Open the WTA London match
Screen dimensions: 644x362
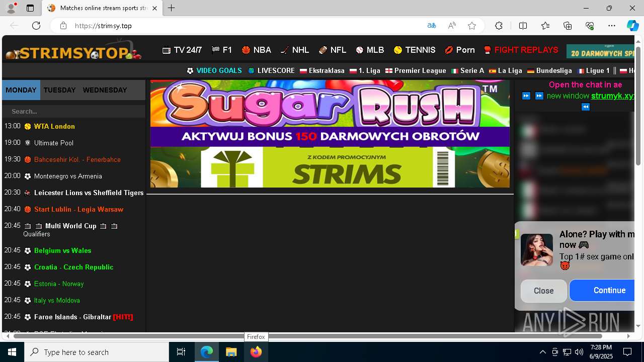tap(54, 126)
